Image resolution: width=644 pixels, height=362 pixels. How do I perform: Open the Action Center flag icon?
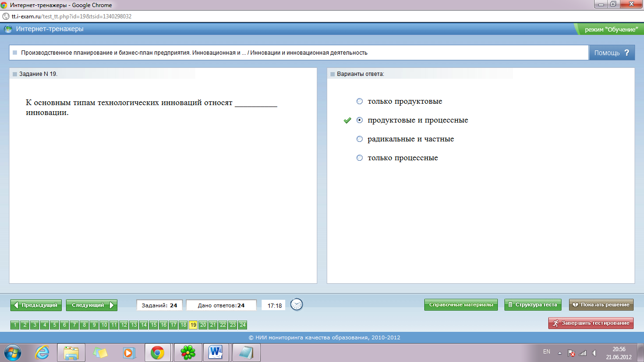(x=571, y=353)
